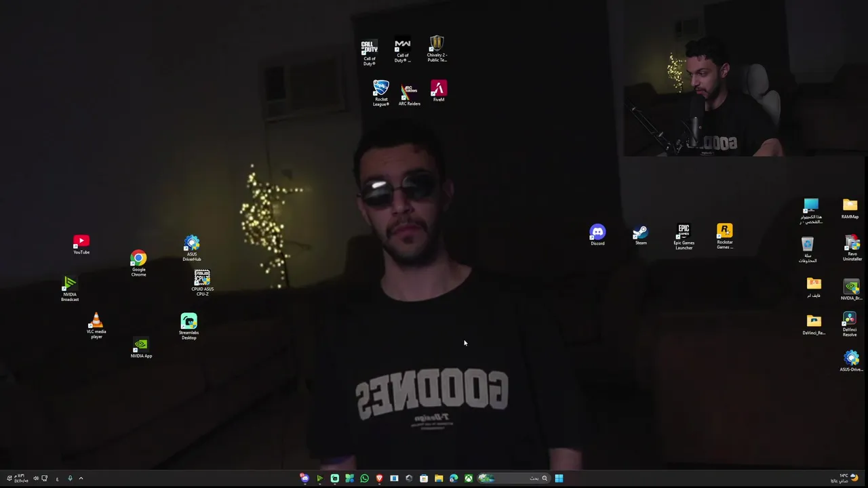The width and height of the screenshot is (868, 488).
Task: Open the ASUS-Drive installer icon
Action: (851, 361)
